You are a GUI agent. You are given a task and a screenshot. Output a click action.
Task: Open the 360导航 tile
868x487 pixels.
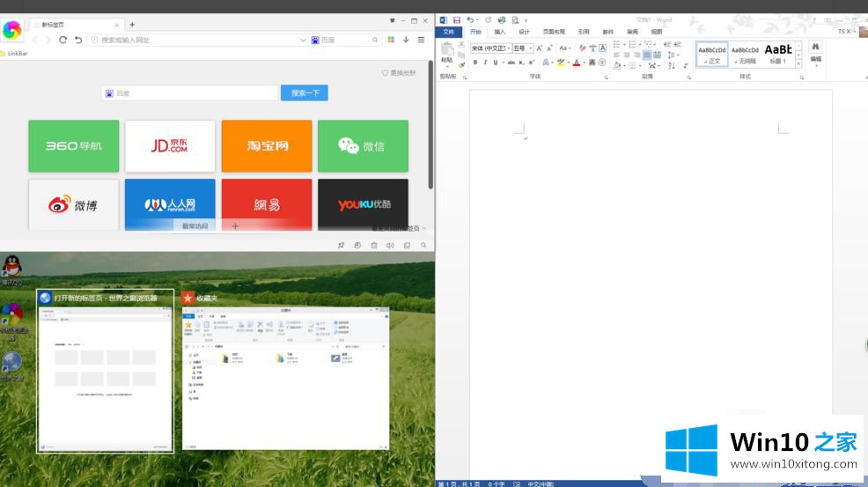(x=74, y=146)
